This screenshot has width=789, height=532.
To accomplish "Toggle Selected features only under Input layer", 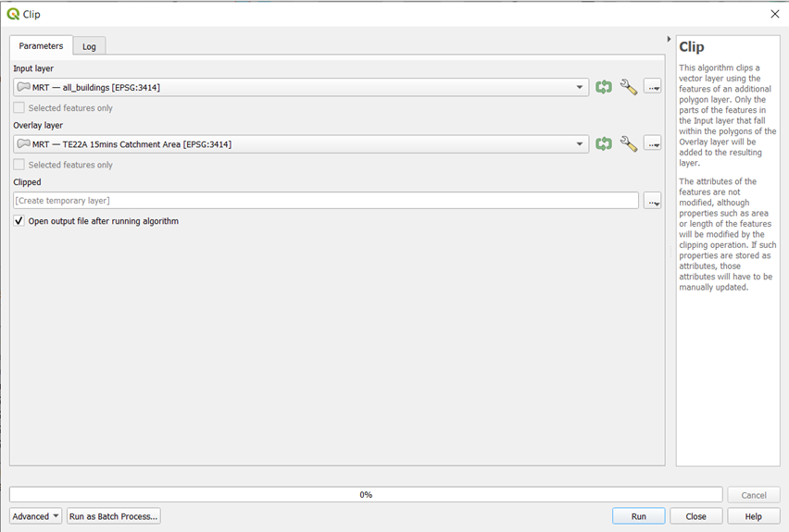I will (x=19, y=108).
